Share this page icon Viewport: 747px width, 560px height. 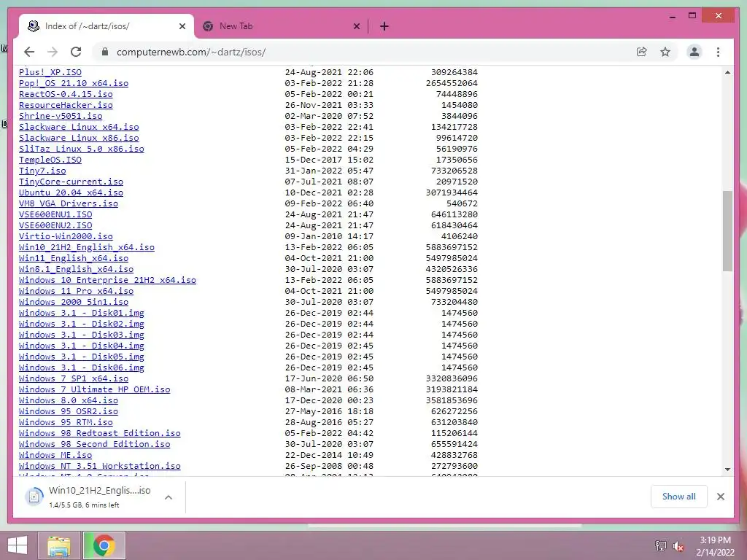pyautogui.click(x=642, y=52)
